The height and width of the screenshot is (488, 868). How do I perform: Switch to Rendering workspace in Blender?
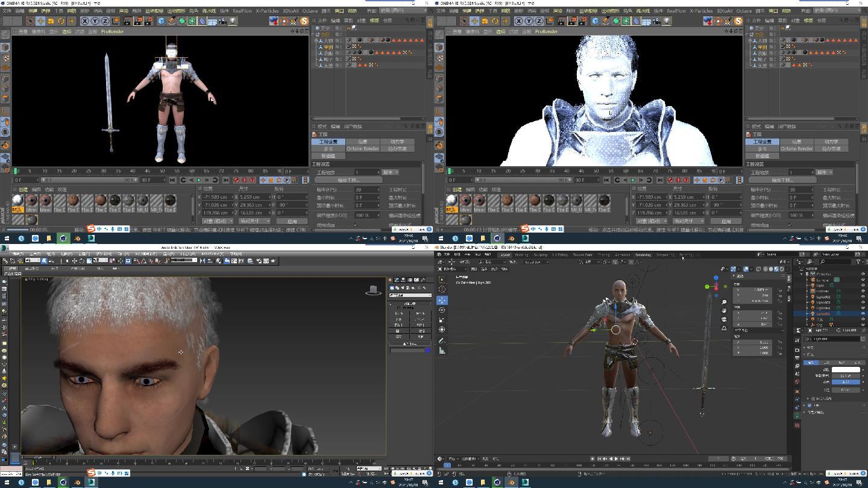point(643,255)
